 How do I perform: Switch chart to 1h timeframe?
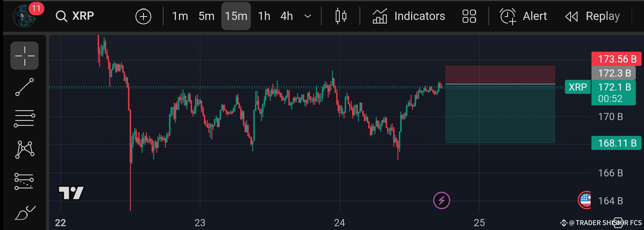(264, 16)
